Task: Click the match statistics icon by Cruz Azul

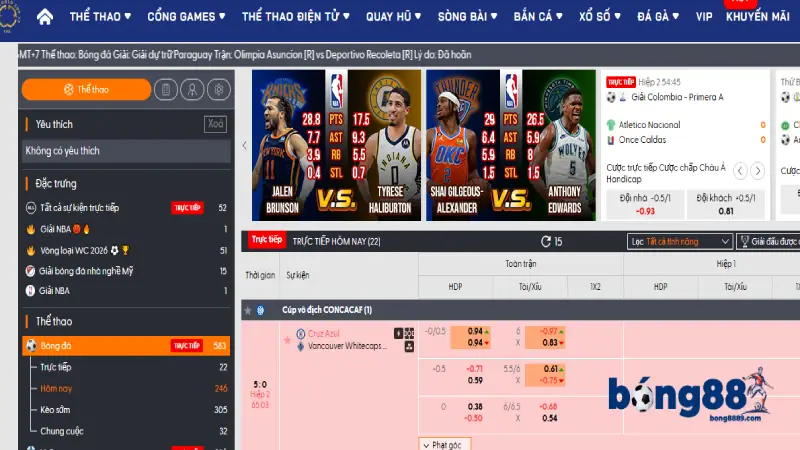Action: [x=409, y=334]
